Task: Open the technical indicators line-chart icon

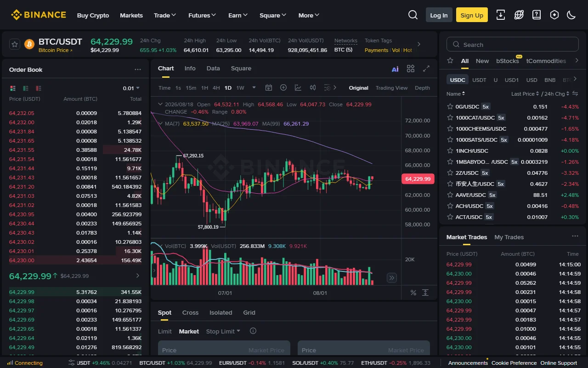Action: [298, 87]
